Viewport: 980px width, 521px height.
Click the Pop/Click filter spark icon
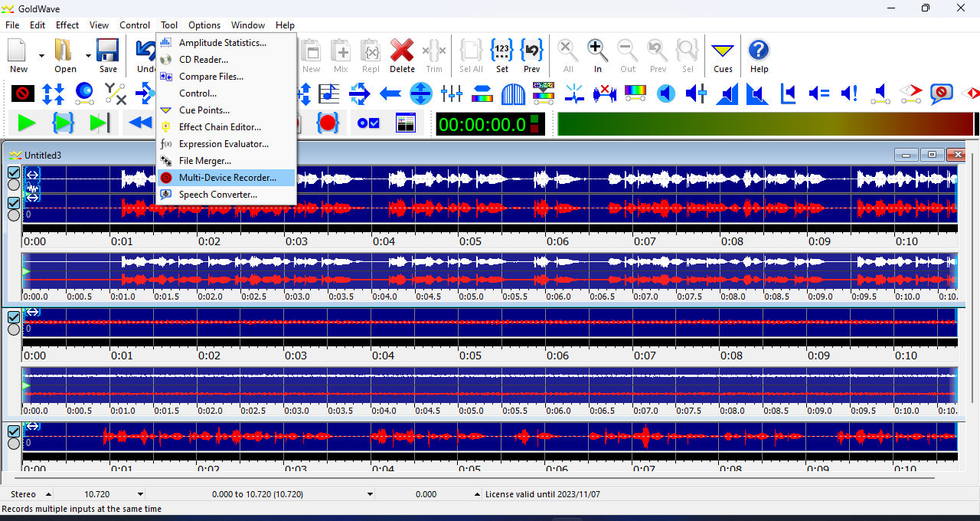point(574,94)
